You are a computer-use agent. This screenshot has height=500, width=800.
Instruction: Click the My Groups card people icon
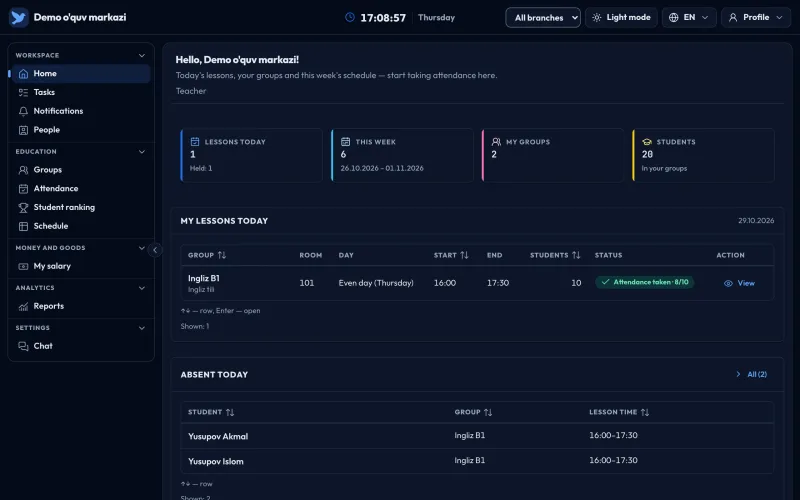496,142
